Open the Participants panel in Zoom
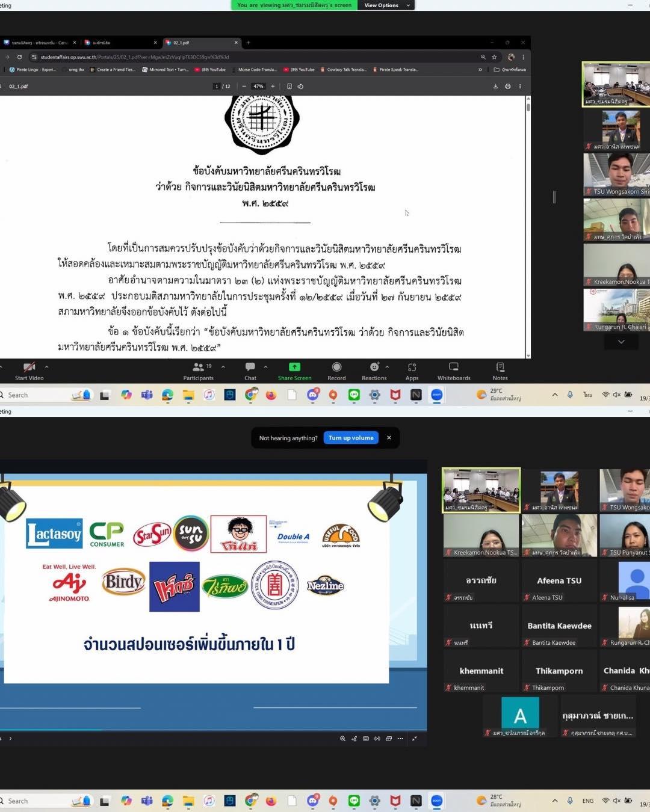Screen dimensions: 650x812 click(198, 371)
